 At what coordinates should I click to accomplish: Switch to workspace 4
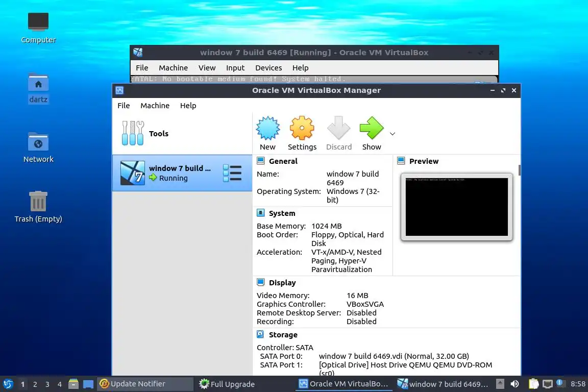tap(59, 384)
